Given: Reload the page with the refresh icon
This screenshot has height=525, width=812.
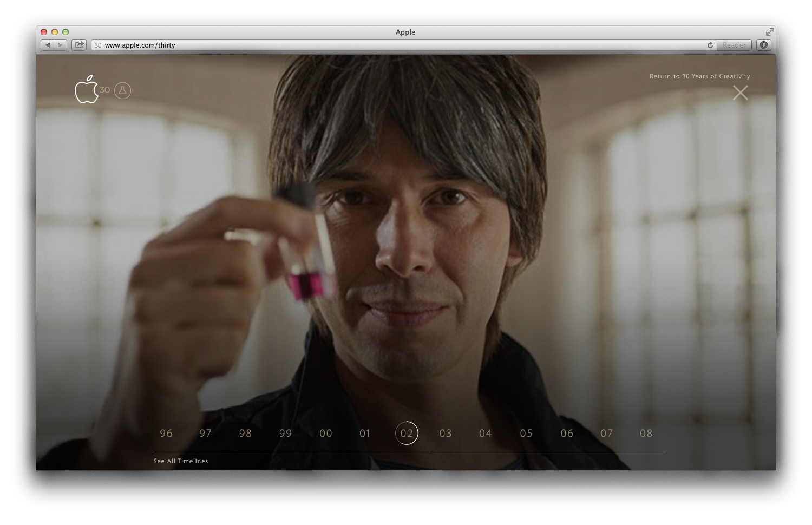Looking at the screenshot, I should click(x=710, y=45).
